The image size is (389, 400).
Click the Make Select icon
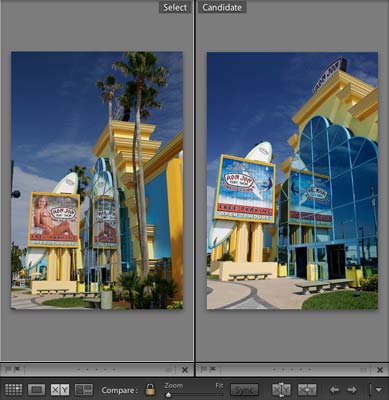(x=307, y=389)
